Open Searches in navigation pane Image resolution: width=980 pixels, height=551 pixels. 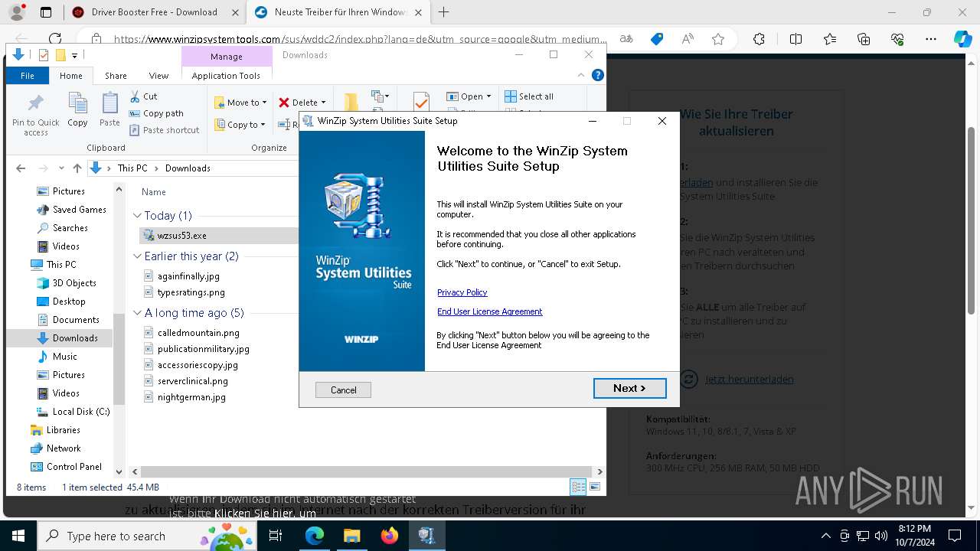pos(70,228)
